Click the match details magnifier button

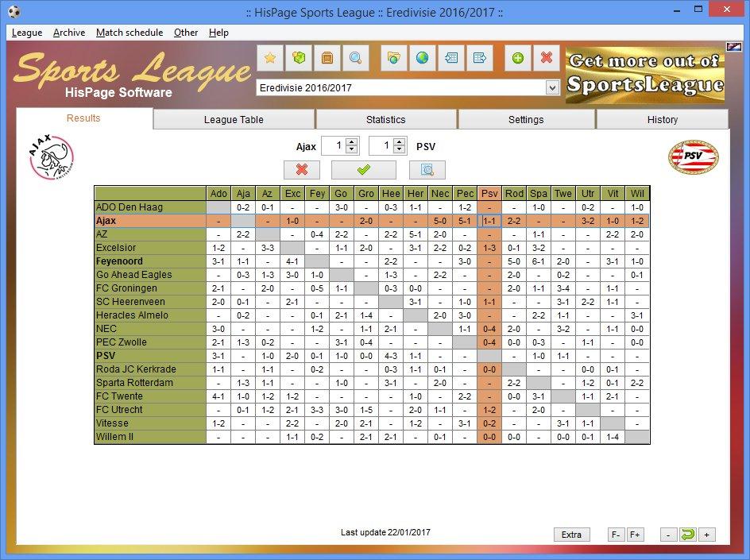tap(427, 170)
